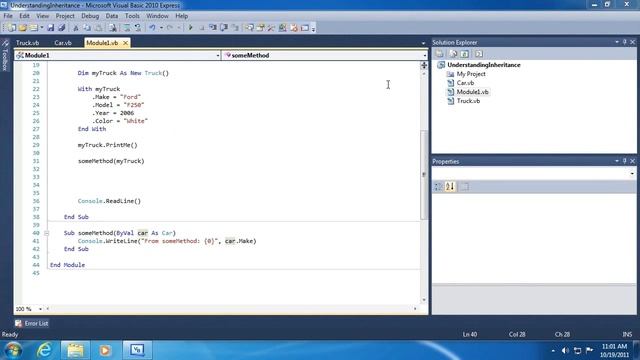Image resolution: width=640 pixels, height=360 pixels.
Task: Click the Property Pages icon in Properties
Action: click(464, 187)
